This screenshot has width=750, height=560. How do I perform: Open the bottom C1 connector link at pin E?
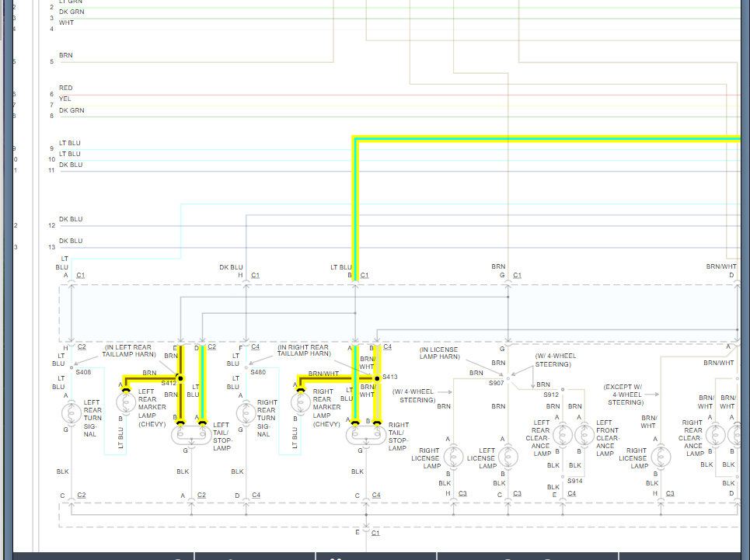(375, 533)
